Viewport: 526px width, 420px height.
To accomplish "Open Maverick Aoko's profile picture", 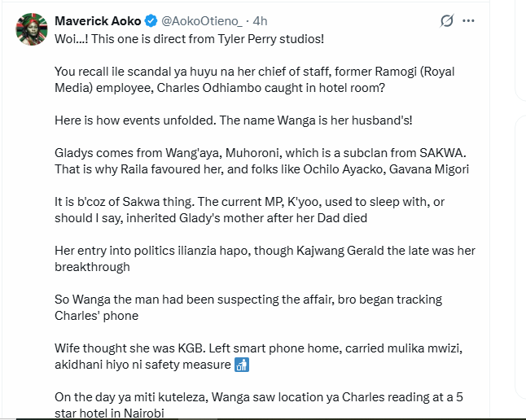I will 32,28.
